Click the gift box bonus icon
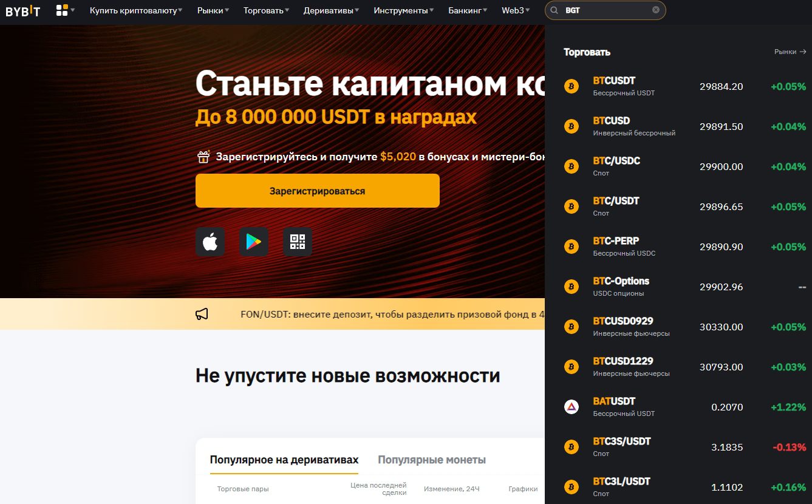The image size is (812, 504). click(x=203, y=157)
